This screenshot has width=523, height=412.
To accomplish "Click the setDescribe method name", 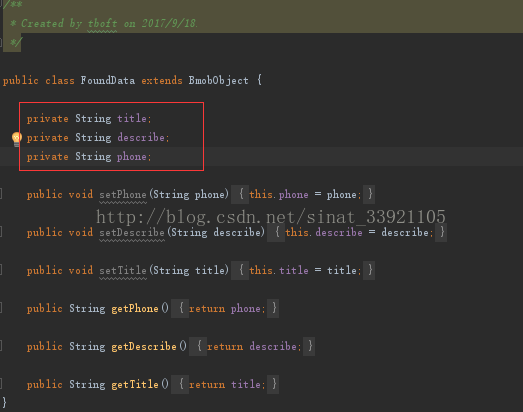I will pyautogui.click(x=132, y=233).
